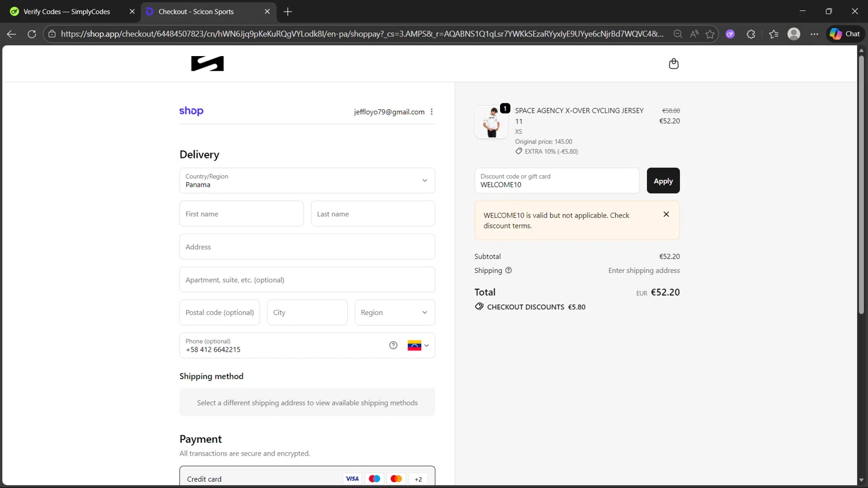
Task: Open account options menu beside email
Action: (x=432, y=112)
